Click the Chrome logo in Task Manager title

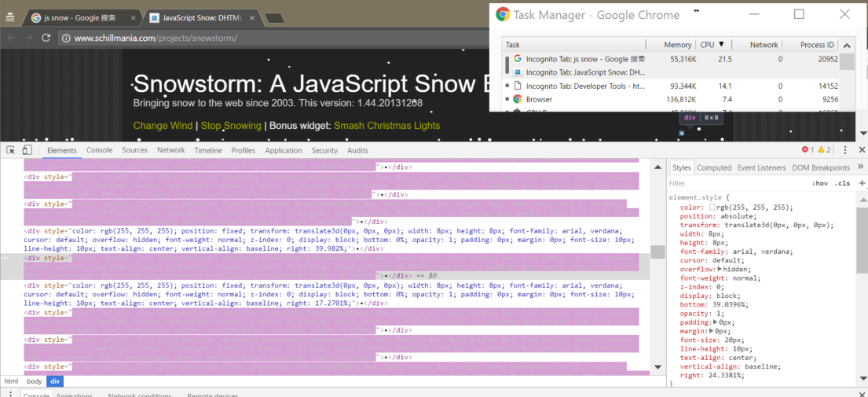click(503, 14)
